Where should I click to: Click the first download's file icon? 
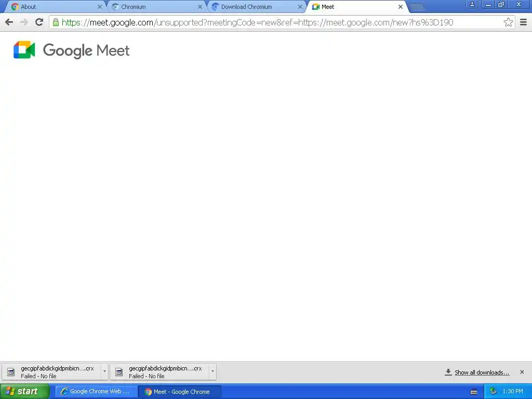pyautogui.click(x=11, y=372)
